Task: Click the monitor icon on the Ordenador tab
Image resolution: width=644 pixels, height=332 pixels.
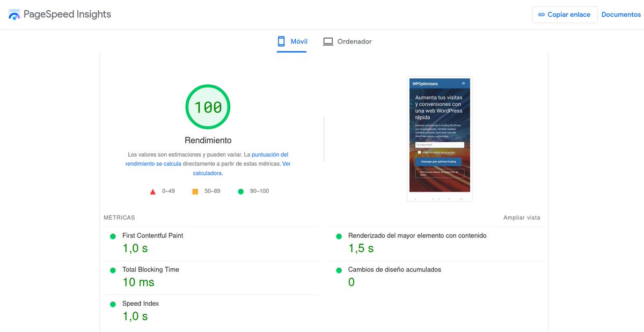Action: point(328,41)
